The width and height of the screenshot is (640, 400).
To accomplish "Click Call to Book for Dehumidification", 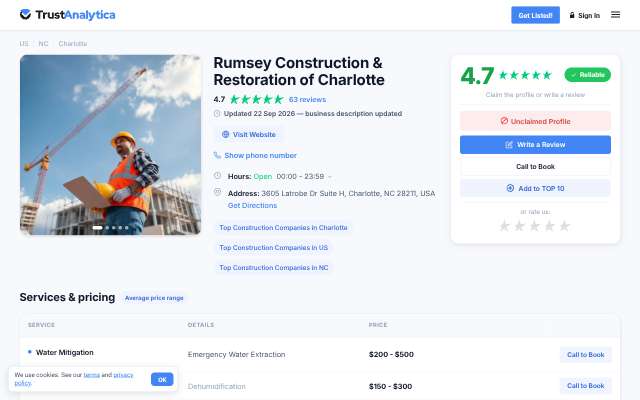I will 585,386.
